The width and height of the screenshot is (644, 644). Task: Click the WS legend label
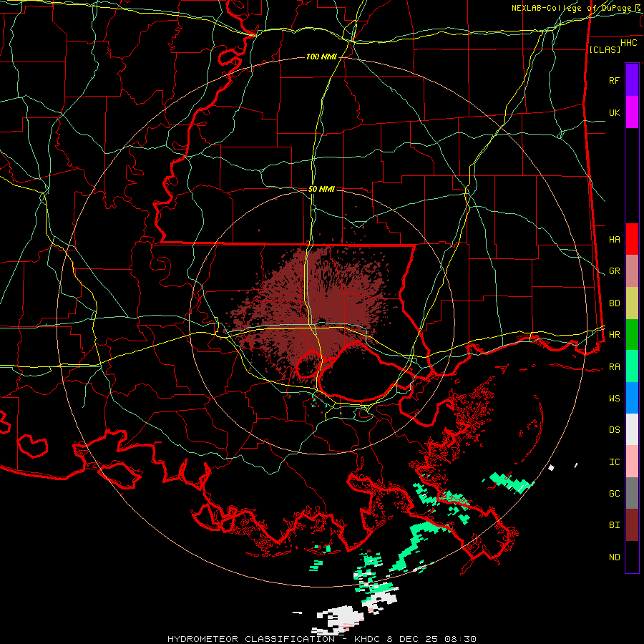point(615,398)
